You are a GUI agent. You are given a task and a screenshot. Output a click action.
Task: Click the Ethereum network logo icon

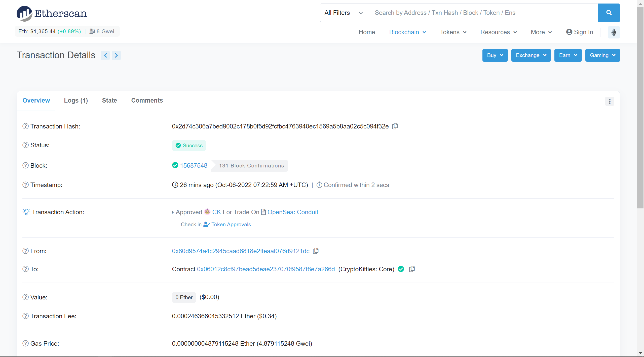click(614, 32)
